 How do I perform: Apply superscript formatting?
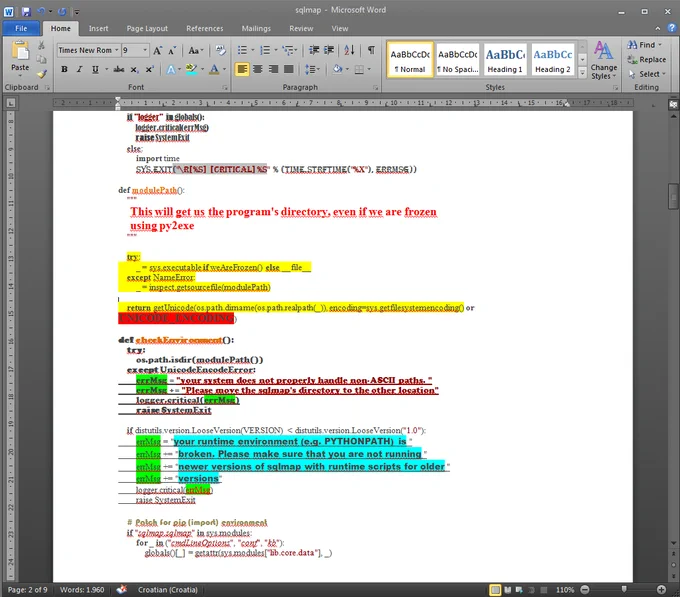coord(150,69)
